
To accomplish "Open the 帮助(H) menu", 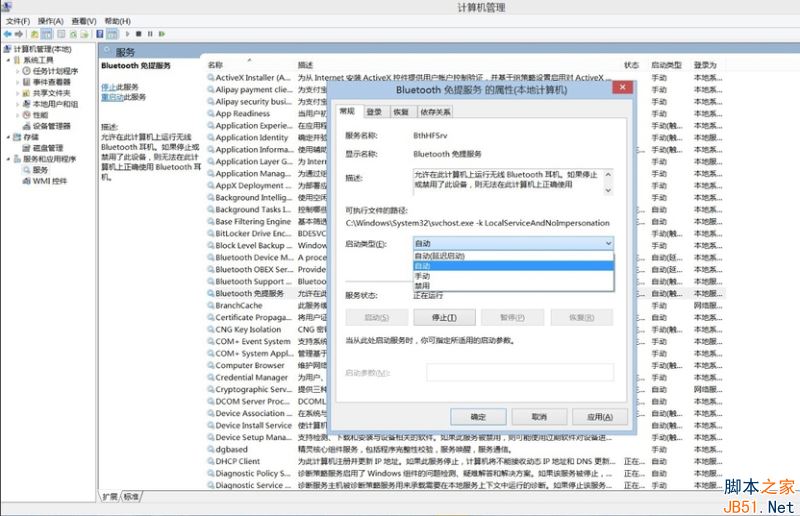I will coord(117,21).
